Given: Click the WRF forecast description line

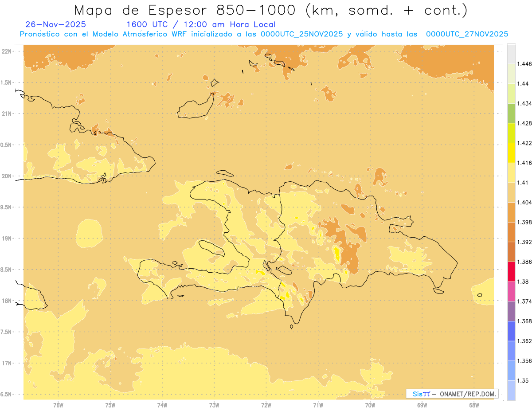Looking at the screenshot, I should 264,34.
